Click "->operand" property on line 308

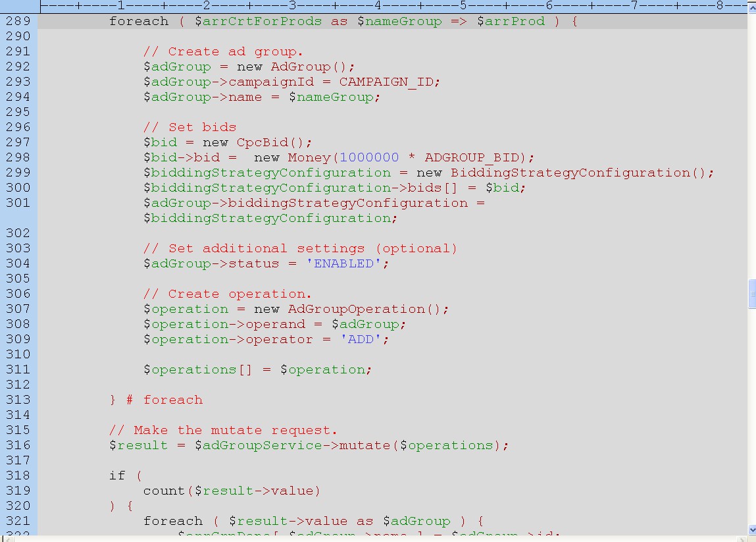tap(266, 324)
